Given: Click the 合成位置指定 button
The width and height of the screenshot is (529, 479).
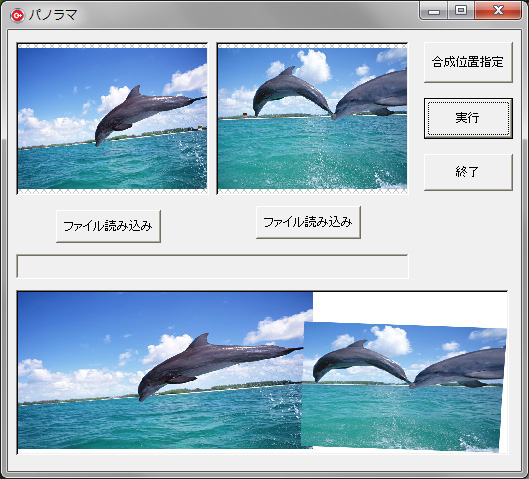Looking at the screenshot, I should [x=468, y=62].
